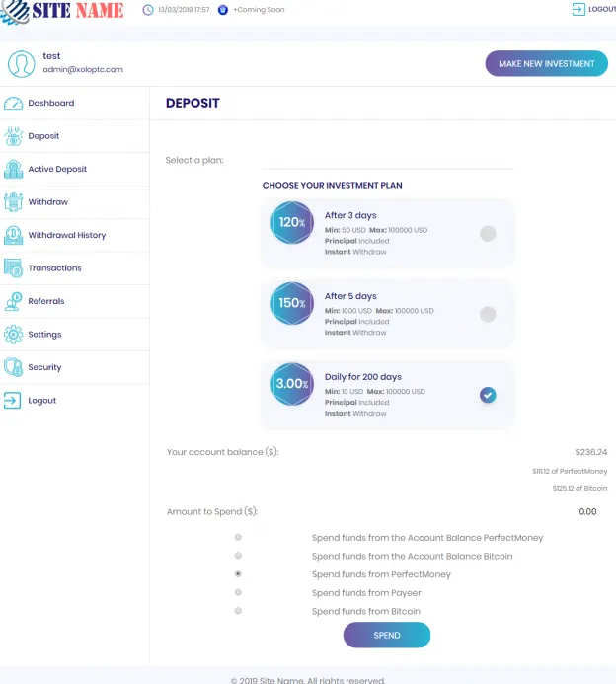Click the clock icon in header

click(x=148, y=10)
